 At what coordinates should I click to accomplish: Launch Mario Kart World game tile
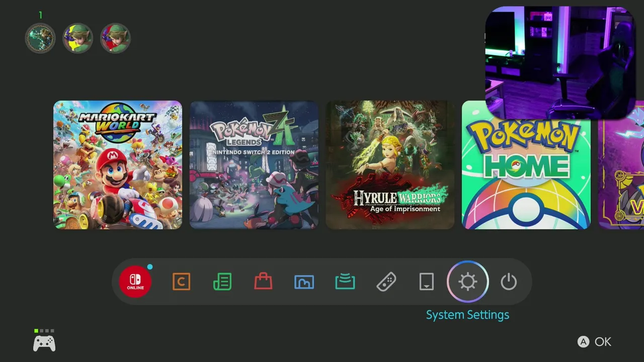pyautogui.click(x=118, y=165)
